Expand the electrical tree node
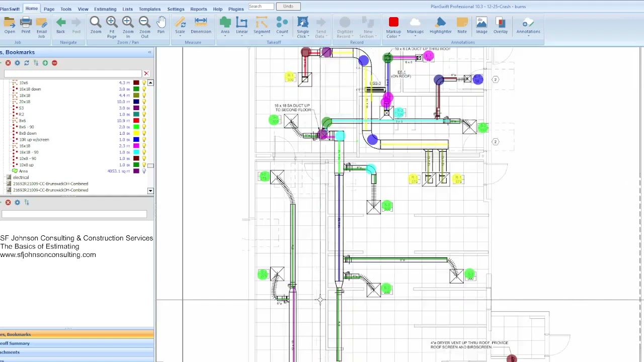Viewport: 644px width, 362px height. (x=9, y=177)
